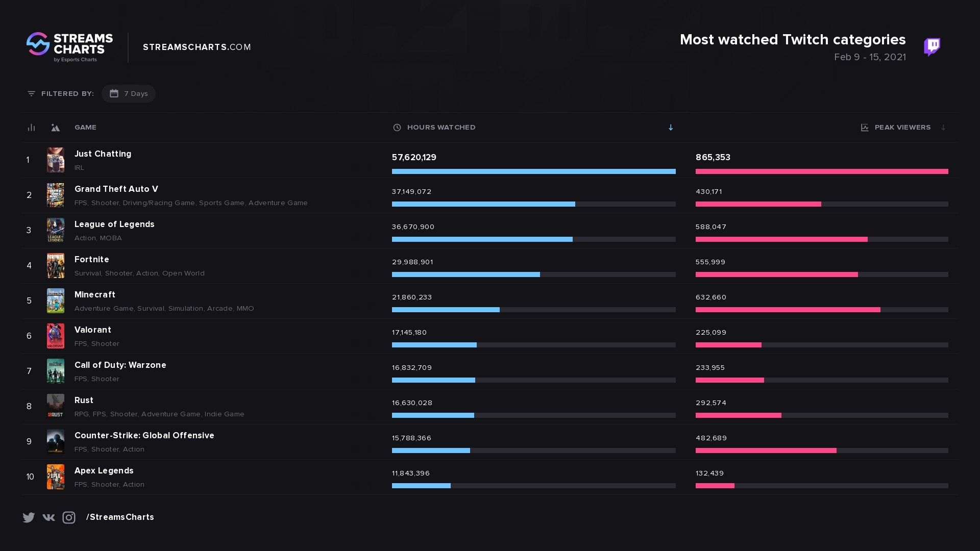
Task: Sort by Hours Watched arrow
Action: (x=671, y=128)
